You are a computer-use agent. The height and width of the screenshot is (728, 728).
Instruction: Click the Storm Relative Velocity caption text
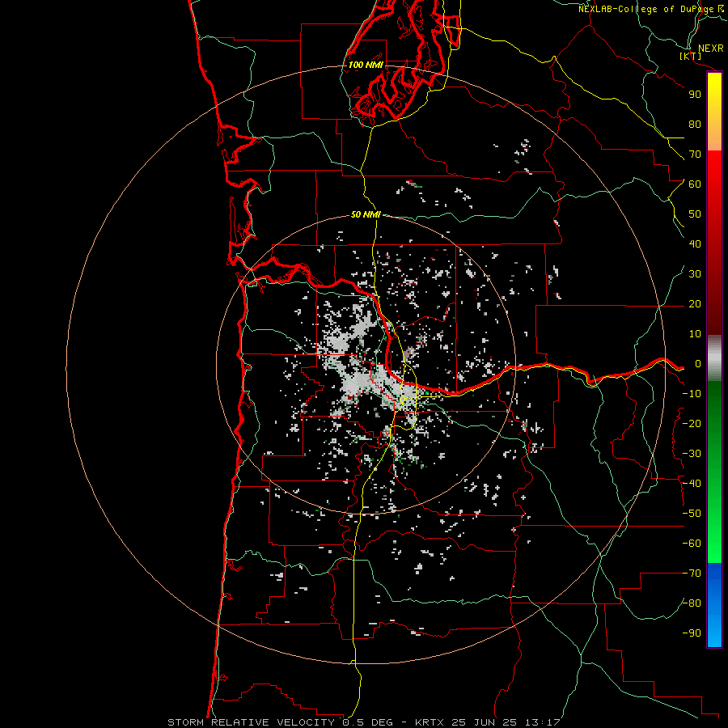pyautogui.click(x=364, y=722)
